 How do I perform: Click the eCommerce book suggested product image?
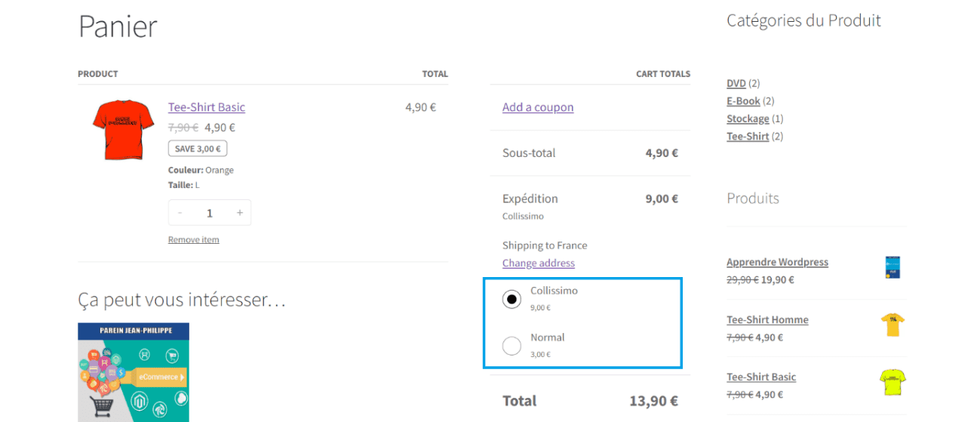(134, 372)
